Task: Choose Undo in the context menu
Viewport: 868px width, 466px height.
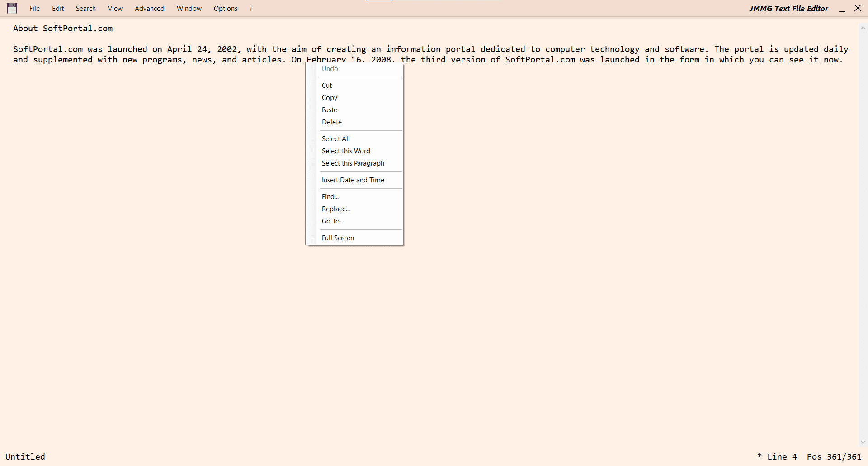Action: click(354, 69)
